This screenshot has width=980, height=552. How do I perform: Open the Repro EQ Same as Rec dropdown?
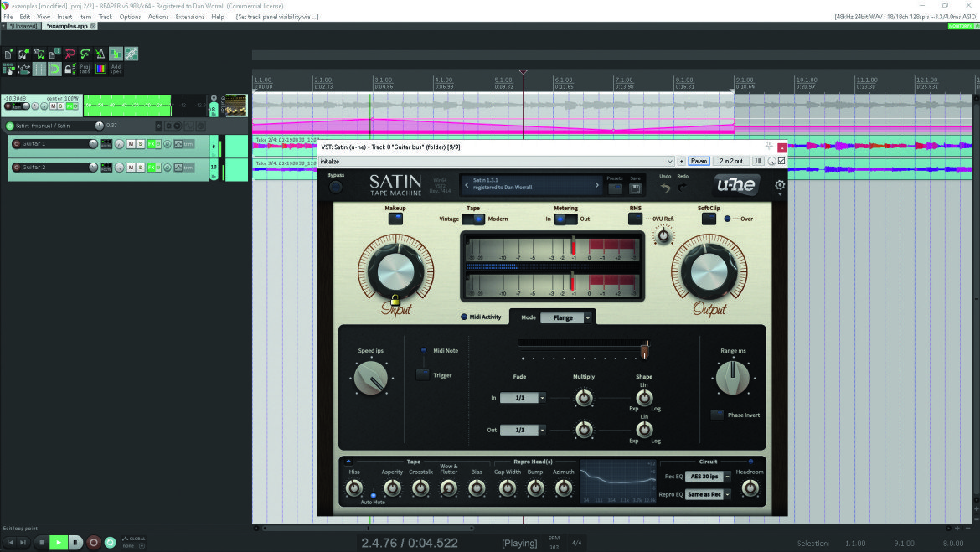point(708,494)
